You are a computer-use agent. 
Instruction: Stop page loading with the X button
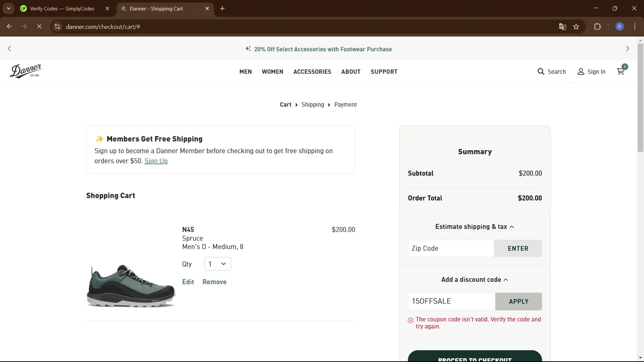(39, 27)
